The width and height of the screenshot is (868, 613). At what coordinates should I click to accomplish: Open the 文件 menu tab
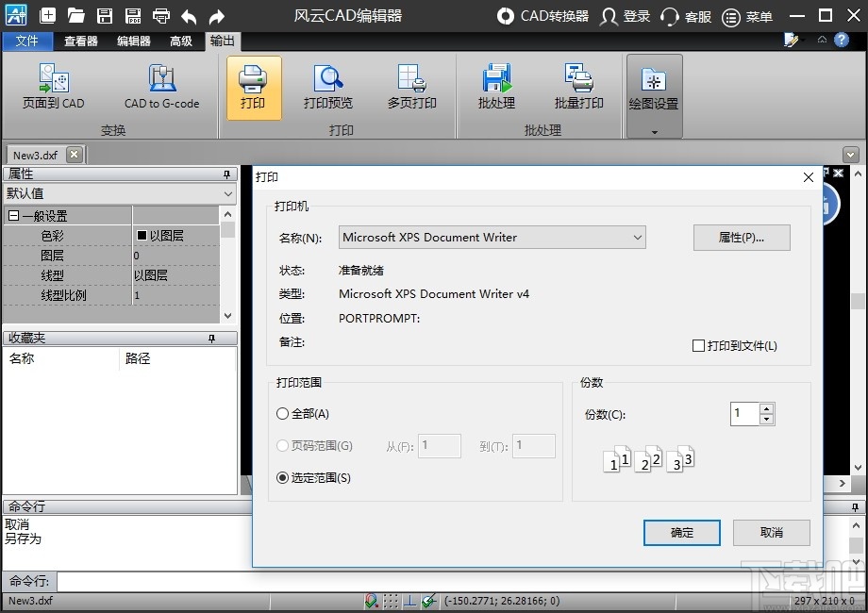coord(27,41)
